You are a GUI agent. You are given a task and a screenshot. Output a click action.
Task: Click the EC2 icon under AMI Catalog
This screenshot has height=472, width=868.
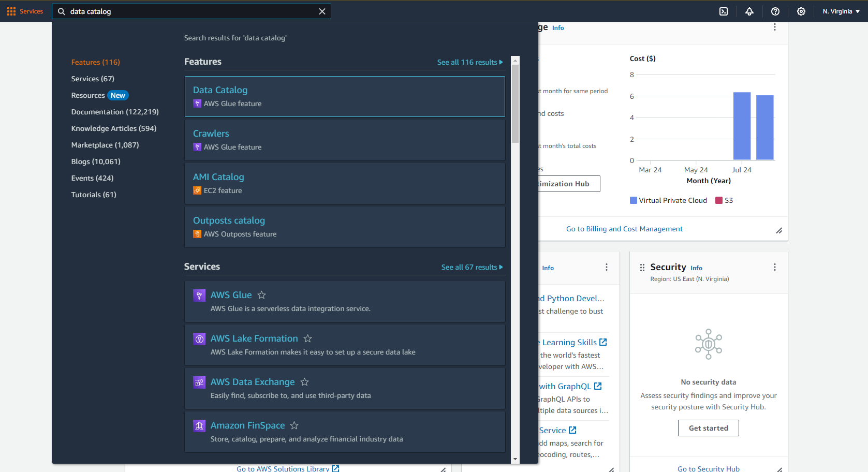coord(197,190)
